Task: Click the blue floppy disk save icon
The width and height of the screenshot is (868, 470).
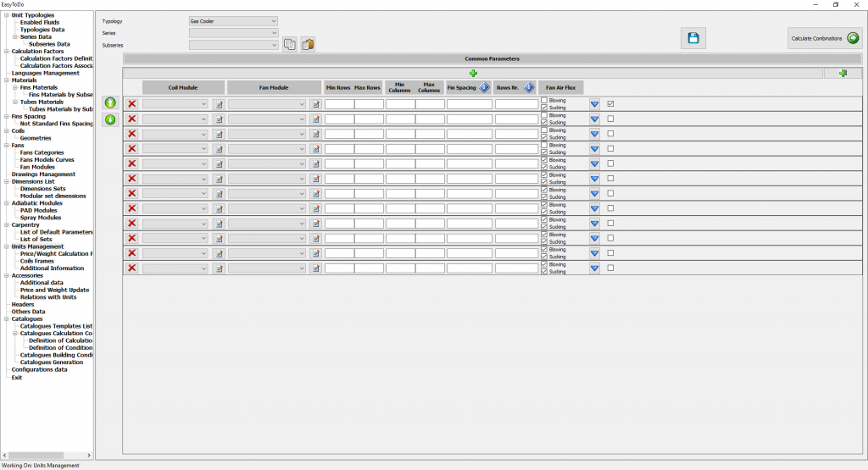Action: click(693, 38)
